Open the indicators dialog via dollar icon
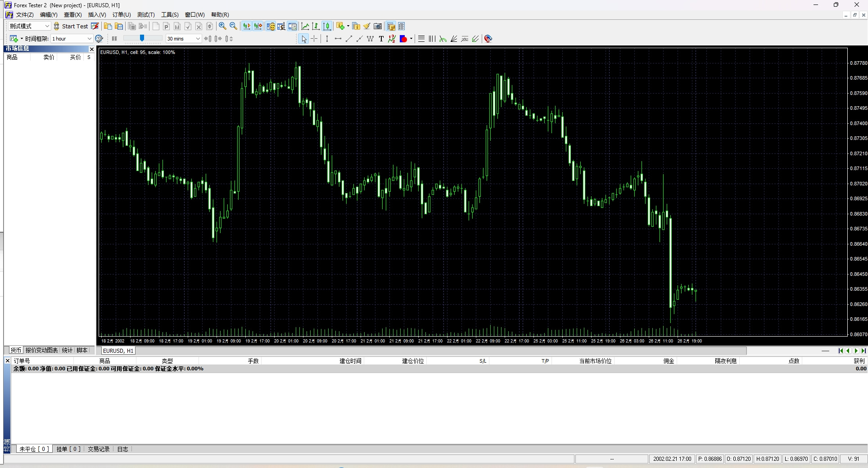 tap(271, 26)
